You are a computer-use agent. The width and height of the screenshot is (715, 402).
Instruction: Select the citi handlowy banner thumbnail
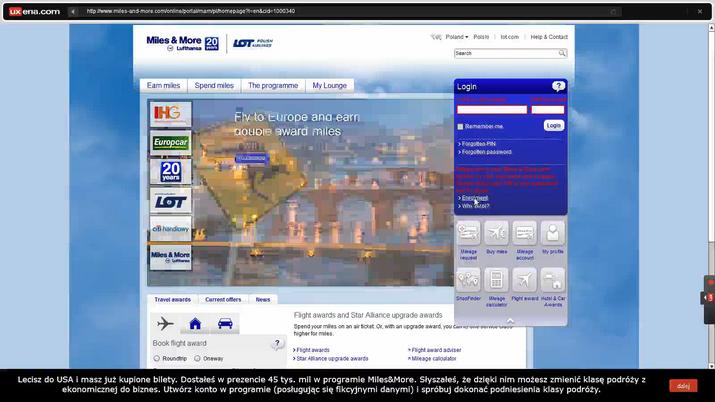[x=171, y=229]
